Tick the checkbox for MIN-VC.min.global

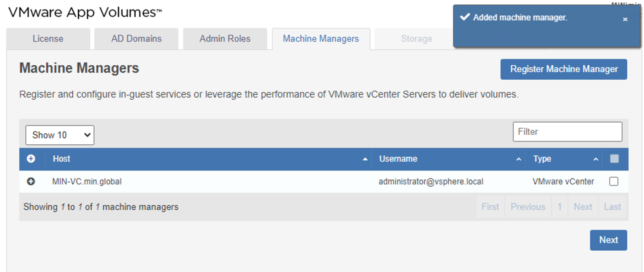pos(614,181)
